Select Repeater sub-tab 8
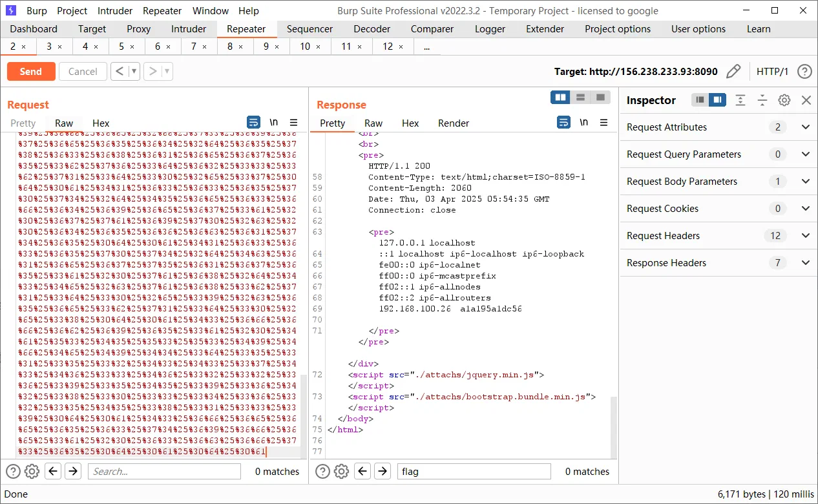Image resolution: width=818 pixels, height=504 pixels. 230,47
